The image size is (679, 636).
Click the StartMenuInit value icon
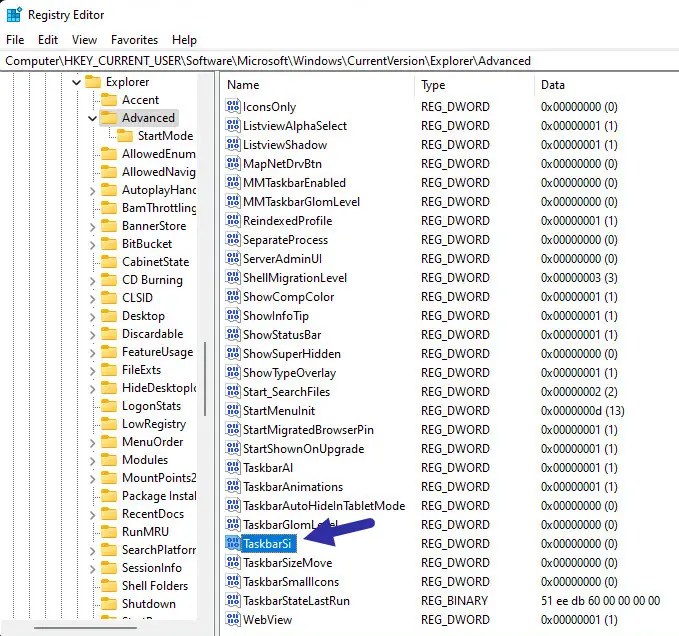tap(233, 411)
